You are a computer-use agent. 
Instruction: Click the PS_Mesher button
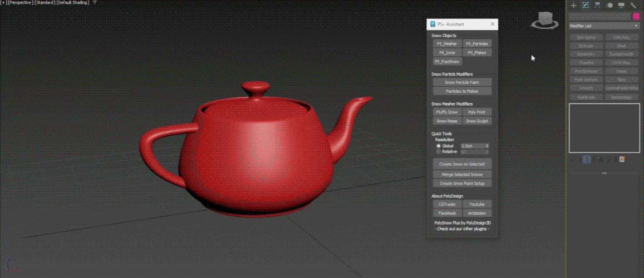pyautogui.click(x=448, y=43)
